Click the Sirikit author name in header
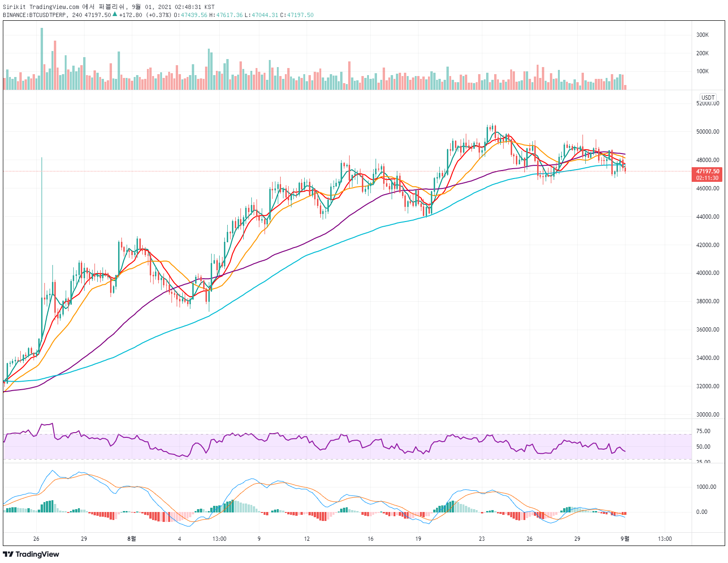728x563 pixels. click(14, 7)
